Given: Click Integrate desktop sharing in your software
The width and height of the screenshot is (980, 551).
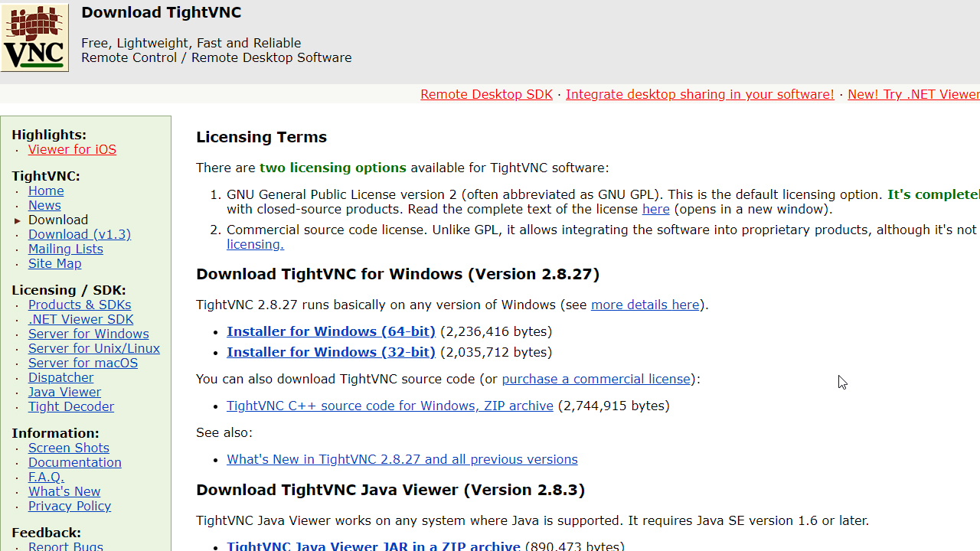Looking at the screenshot, I should pos(699,94).
